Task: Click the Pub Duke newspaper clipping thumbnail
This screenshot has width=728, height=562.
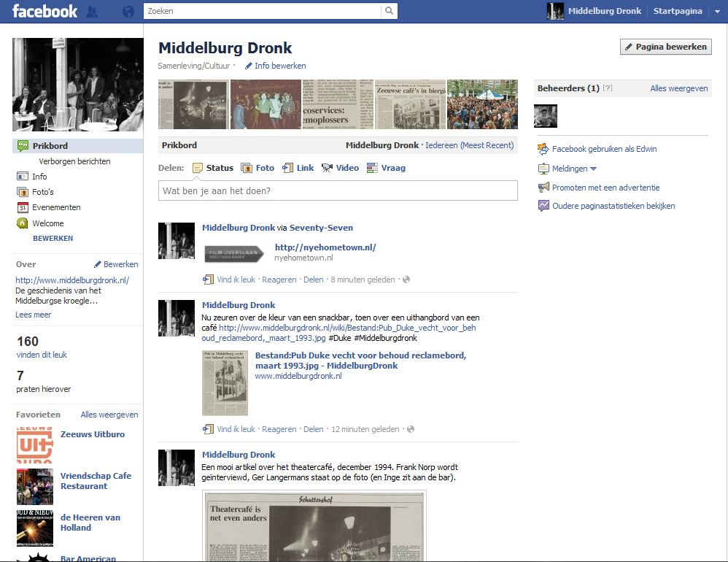Action: coord(225,383)
